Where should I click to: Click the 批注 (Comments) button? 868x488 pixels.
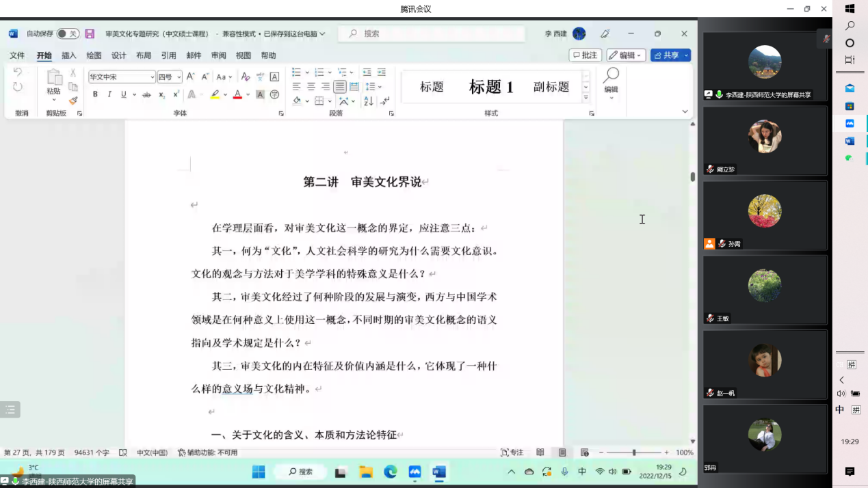click(586, 55)
